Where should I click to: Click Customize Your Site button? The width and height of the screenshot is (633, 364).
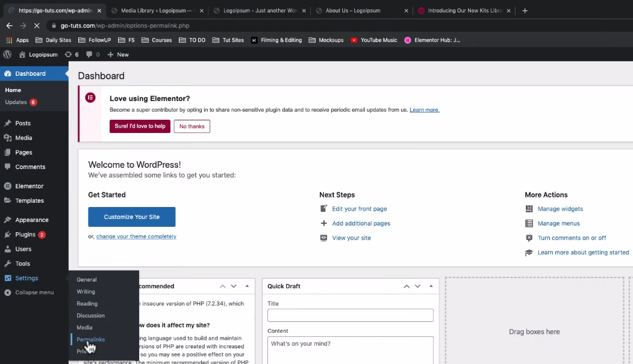click(132, 217)
